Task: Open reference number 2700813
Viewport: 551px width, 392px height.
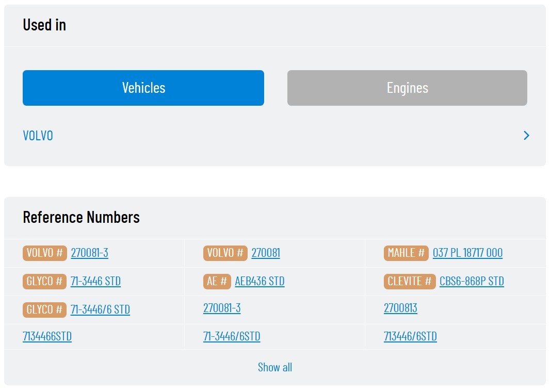Action: 400,308
